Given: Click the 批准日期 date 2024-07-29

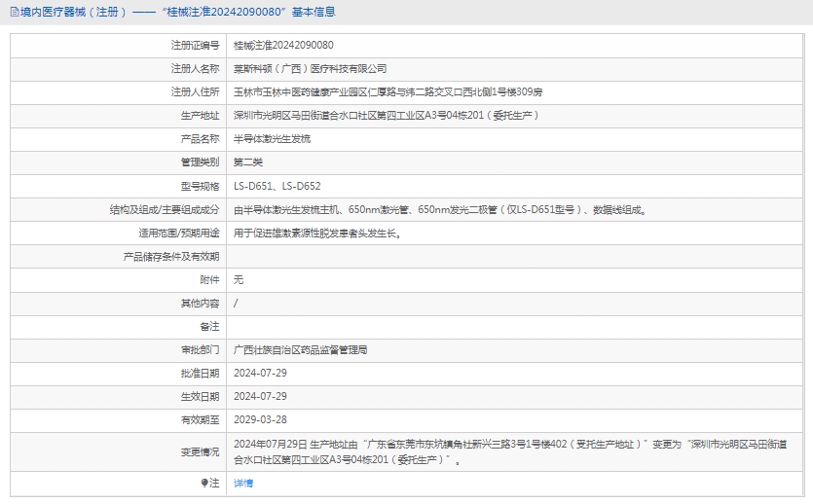Looking at the screenshot, I should point(260,373).
